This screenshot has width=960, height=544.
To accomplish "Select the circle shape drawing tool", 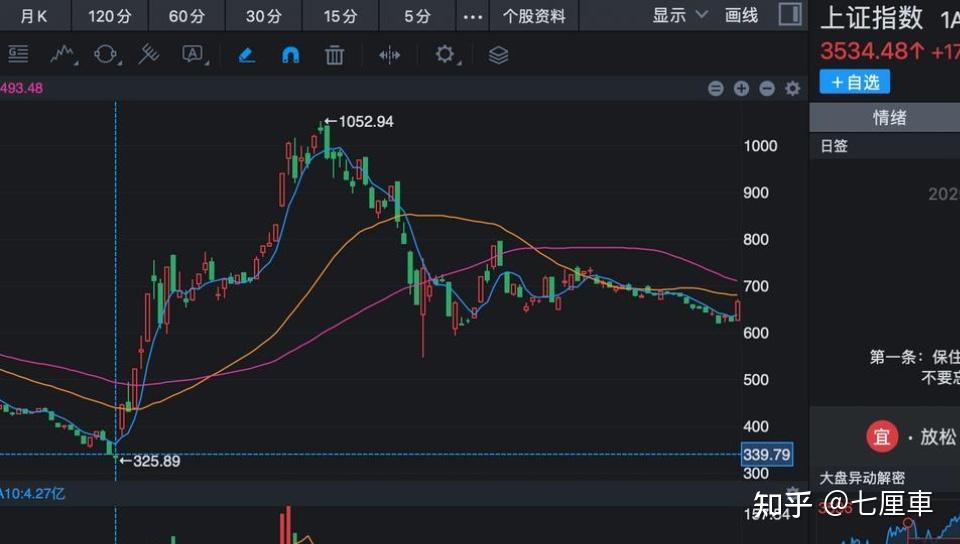I will [106, 54].
